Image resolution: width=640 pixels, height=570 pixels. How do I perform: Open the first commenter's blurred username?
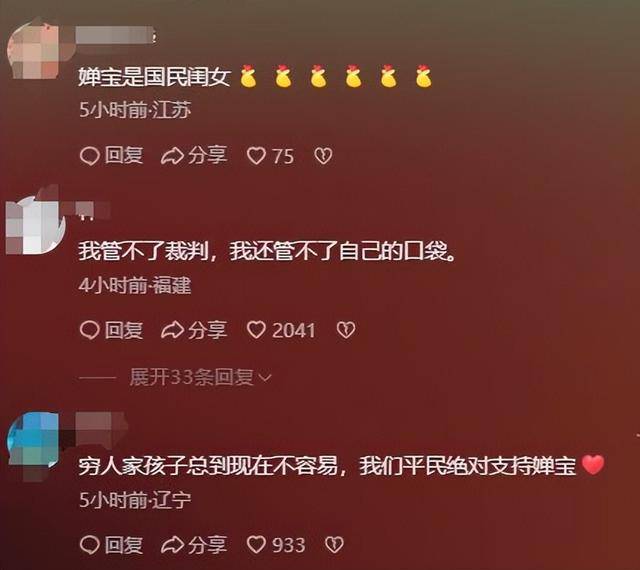116,35
